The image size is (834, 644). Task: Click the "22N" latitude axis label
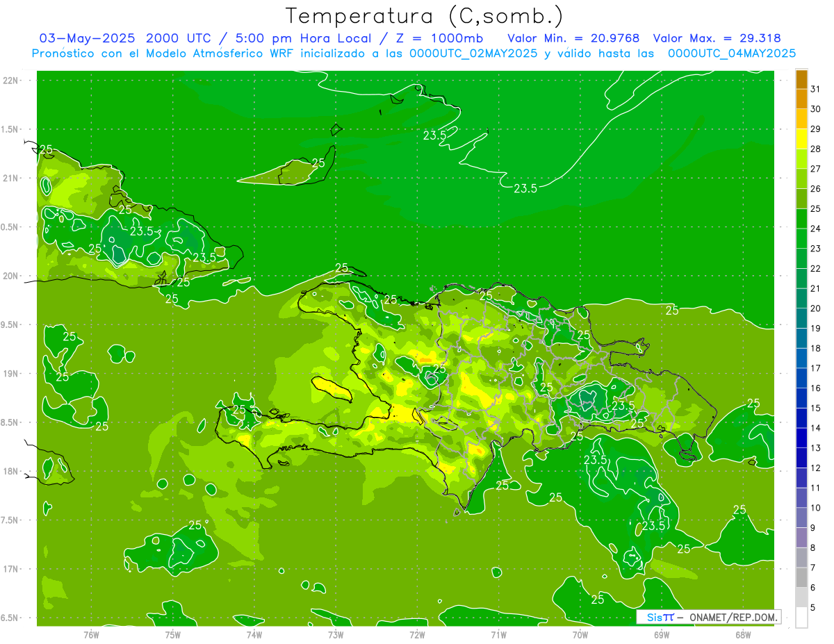point(10,81)
